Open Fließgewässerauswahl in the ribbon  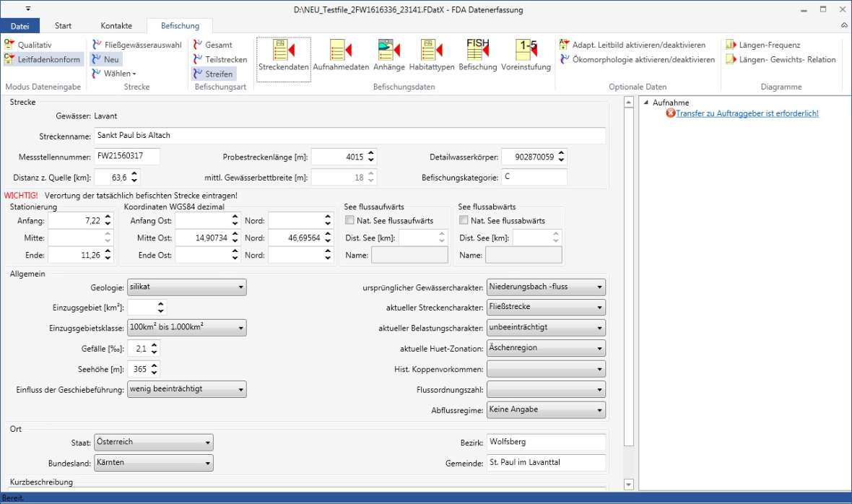pos(137,45)
